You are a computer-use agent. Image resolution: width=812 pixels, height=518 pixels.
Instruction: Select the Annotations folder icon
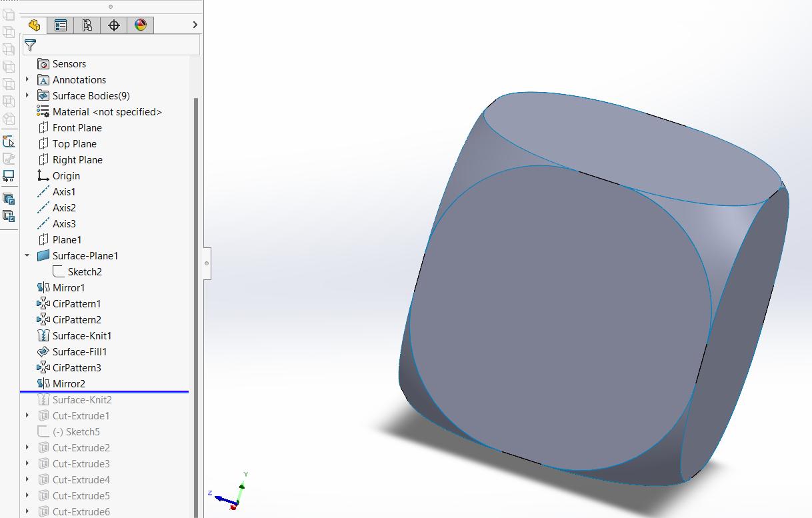[43, 80]
